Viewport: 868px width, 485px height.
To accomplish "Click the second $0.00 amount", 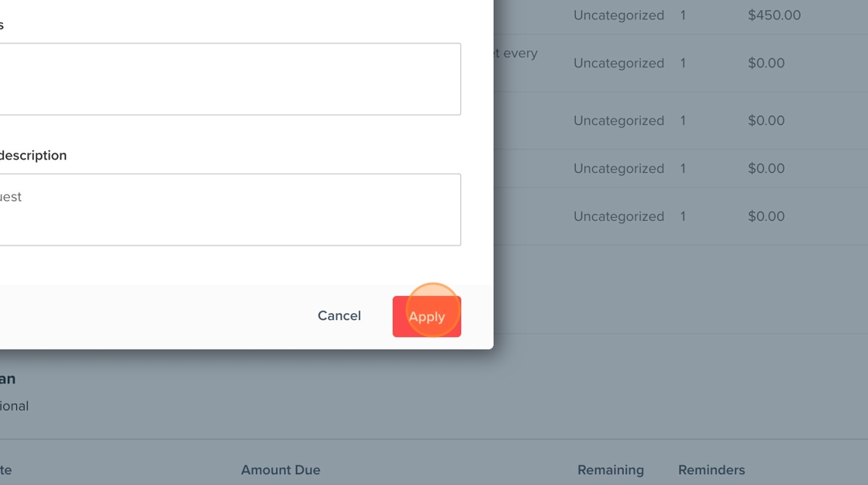I will [x=766, y=120].
